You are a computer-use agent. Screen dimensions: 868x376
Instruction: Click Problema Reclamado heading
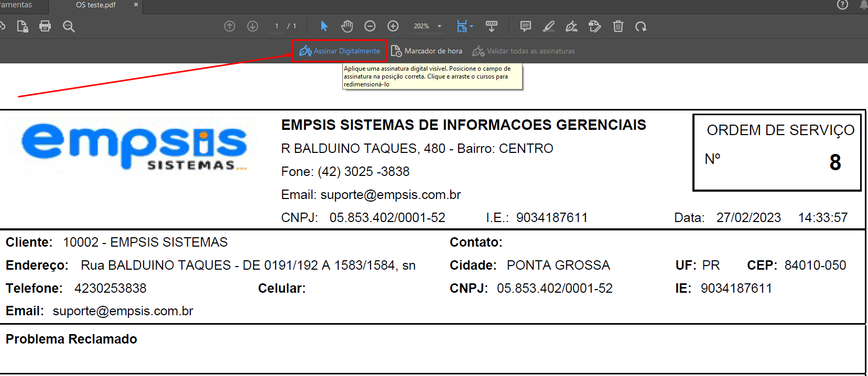click(x=71, y=339)
